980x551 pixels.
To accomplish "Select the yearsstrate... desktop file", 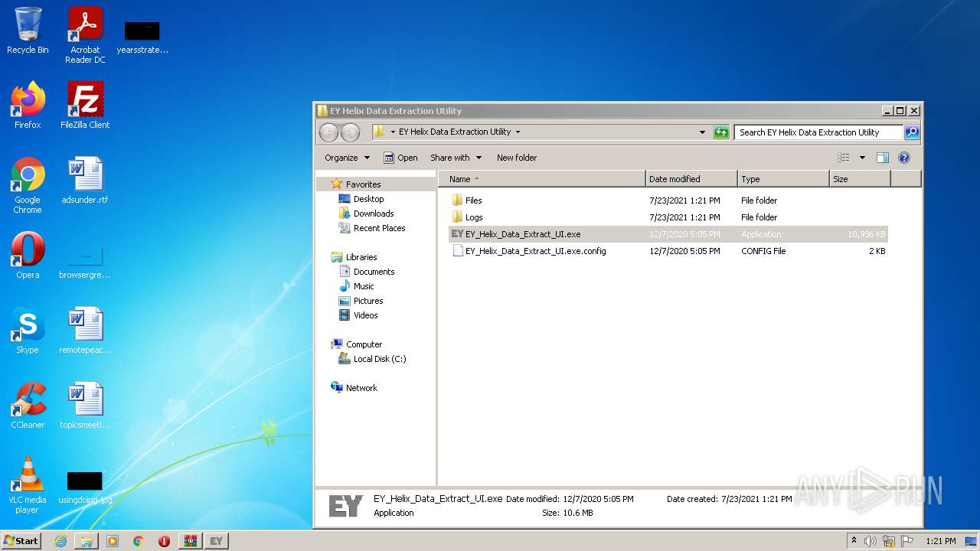I will [142, 37].
